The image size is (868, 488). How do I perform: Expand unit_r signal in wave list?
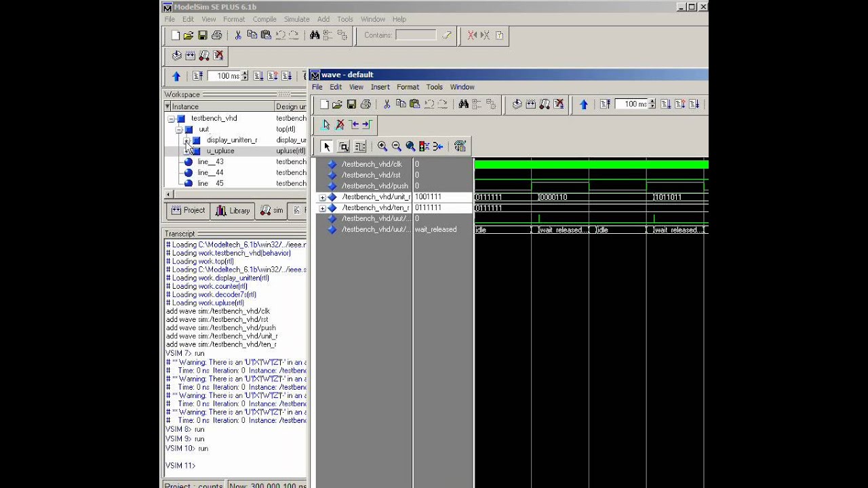(x=322, y=197)
